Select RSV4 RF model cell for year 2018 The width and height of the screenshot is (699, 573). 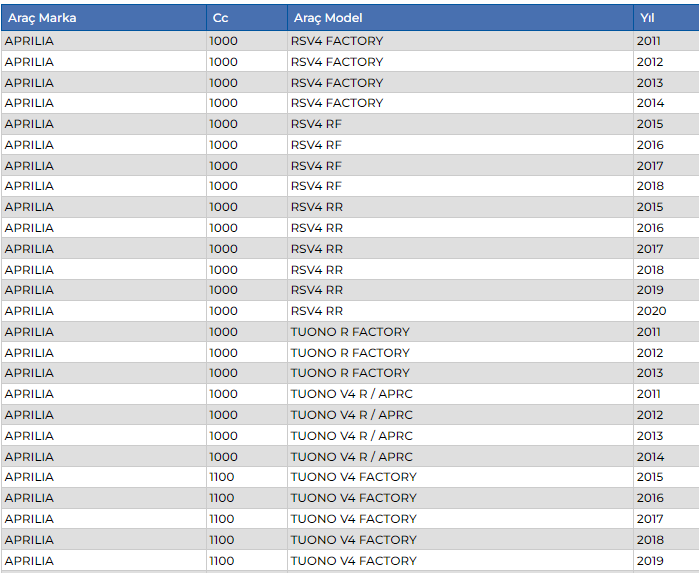[316, 186]
